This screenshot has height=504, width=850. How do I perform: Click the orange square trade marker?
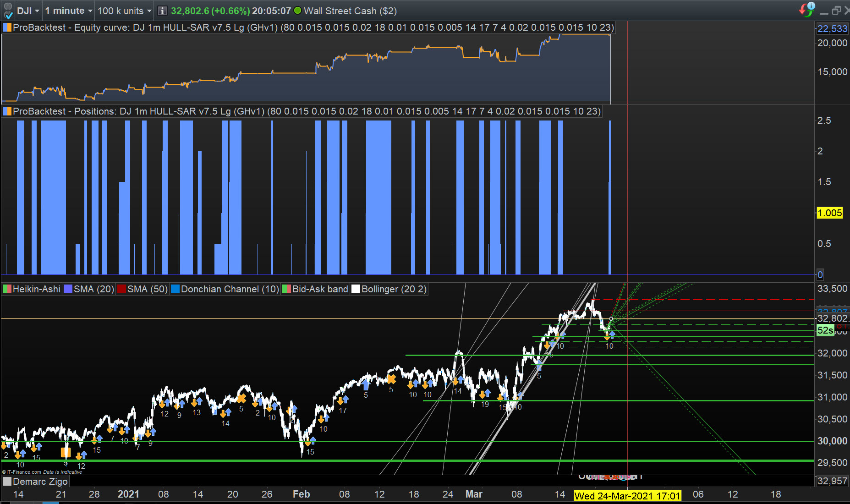tap(66, 453)
